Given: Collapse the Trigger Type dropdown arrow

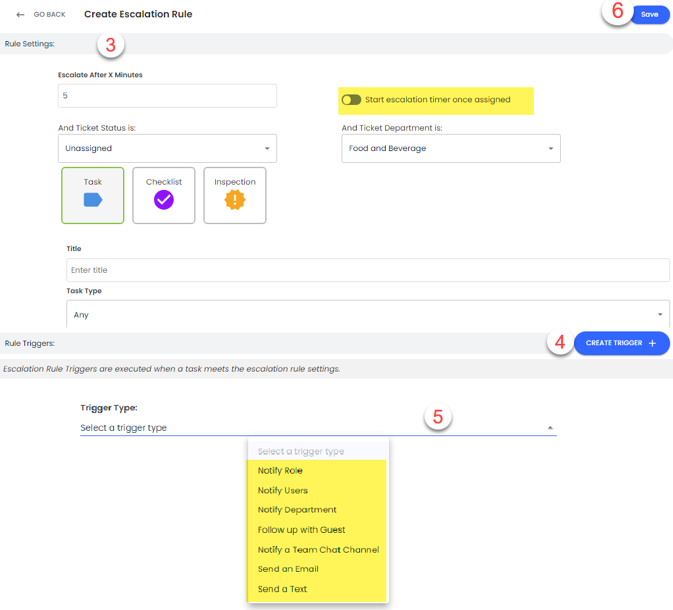Looking at the screenshot, I should pos(549,428).
